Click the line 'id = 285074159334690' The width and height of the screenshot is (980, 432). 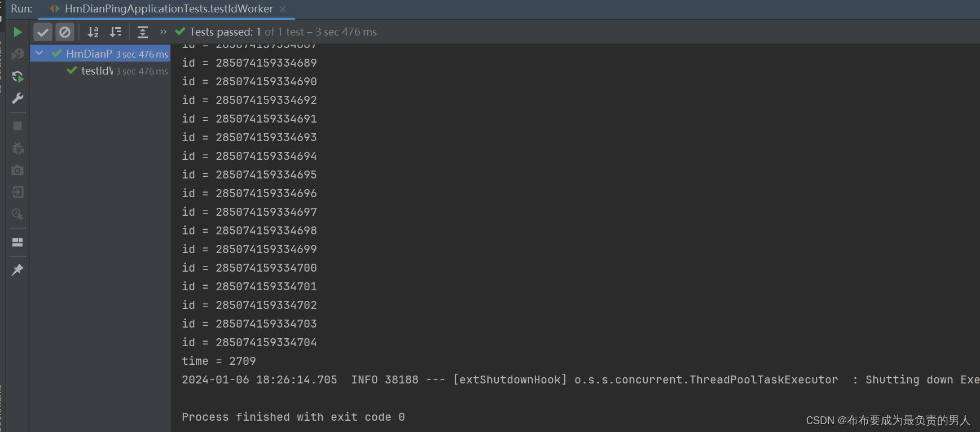point(249,81)
